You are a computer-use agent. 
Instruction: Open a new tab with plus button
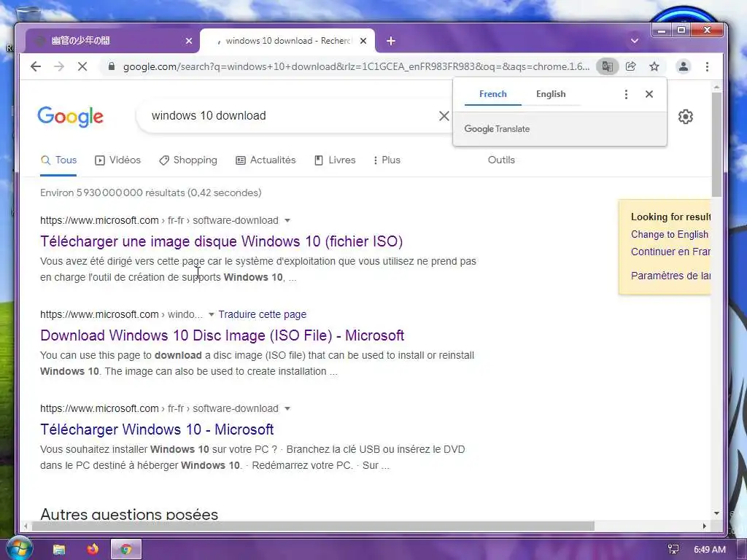pos(391,41)
